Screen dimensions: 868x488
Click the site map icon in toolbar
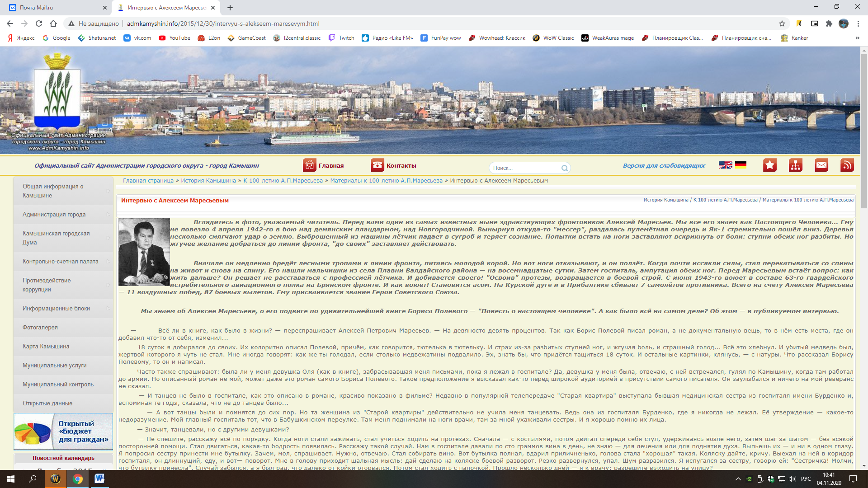tap(796, 166)
